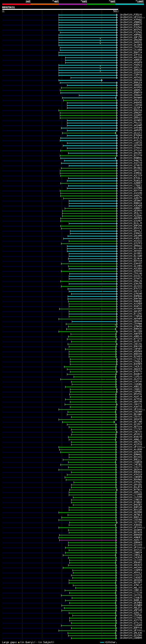The width and height of the screenshot is (146, 644).
Task: Click the yellow gap marker in Q9FI56 row
Action: [100, 38]
